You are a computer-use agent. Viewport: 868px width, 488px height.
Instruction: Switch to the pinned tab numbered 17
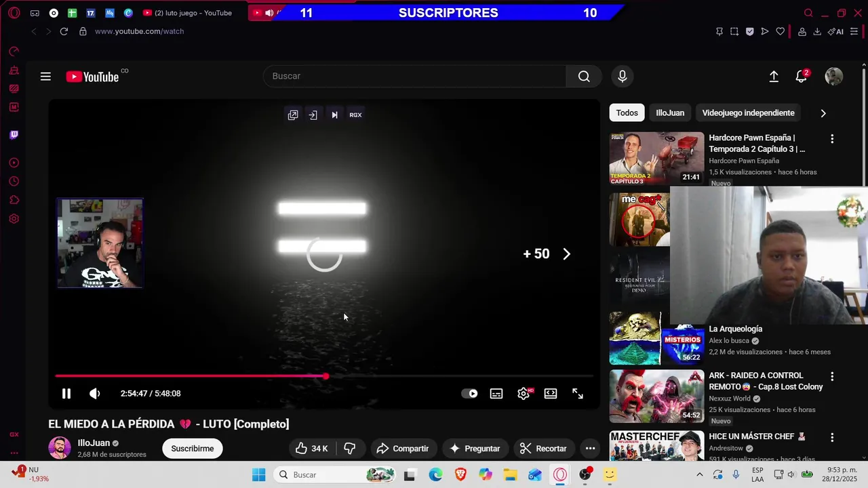pos(90,13)
